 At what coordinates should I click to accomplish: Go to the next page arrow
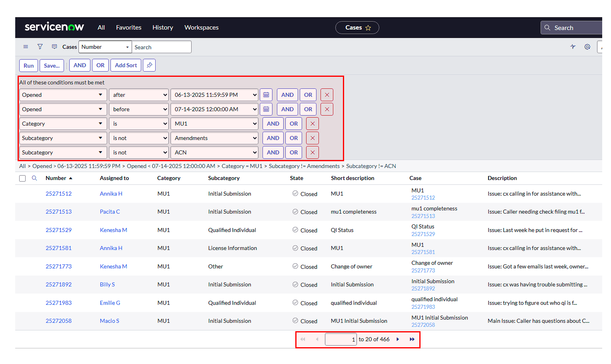click(x=398, y=339)
